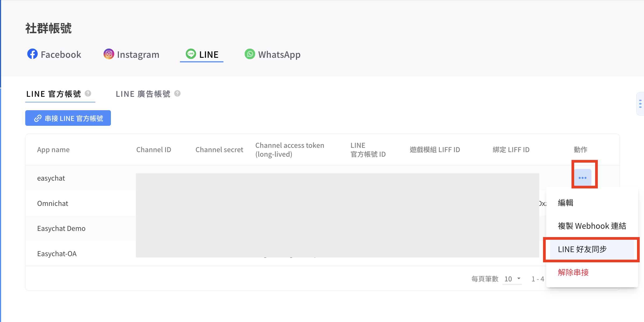The height and width of the screenshot is (322, 644).
Task: Click the App name column header
Action: (53, 150)
